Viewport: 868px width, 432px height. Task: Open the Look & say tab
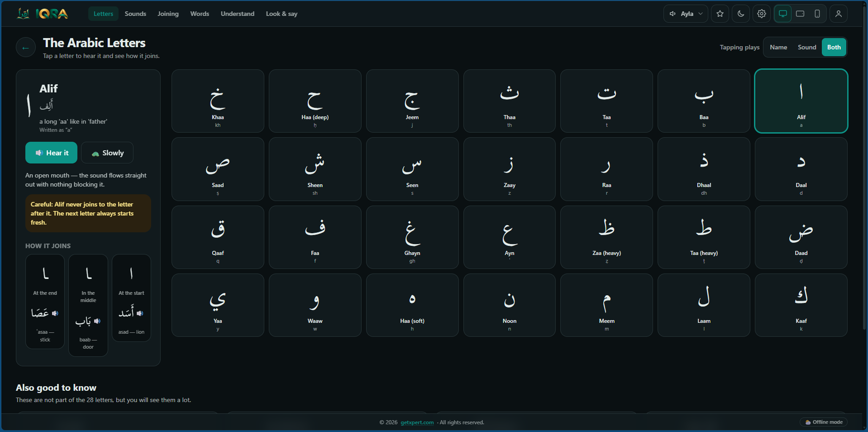(x=282, y=14)
